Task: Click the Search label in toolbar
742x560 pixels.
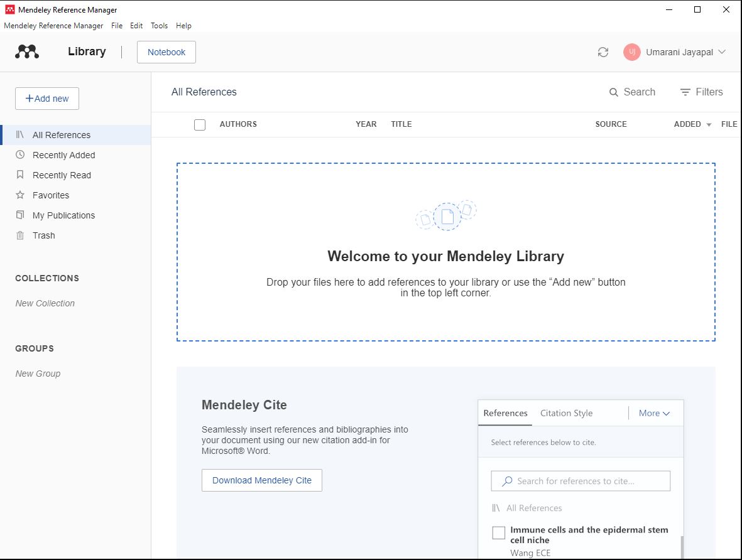Action: pyautogui.click(x=640, y=92)
